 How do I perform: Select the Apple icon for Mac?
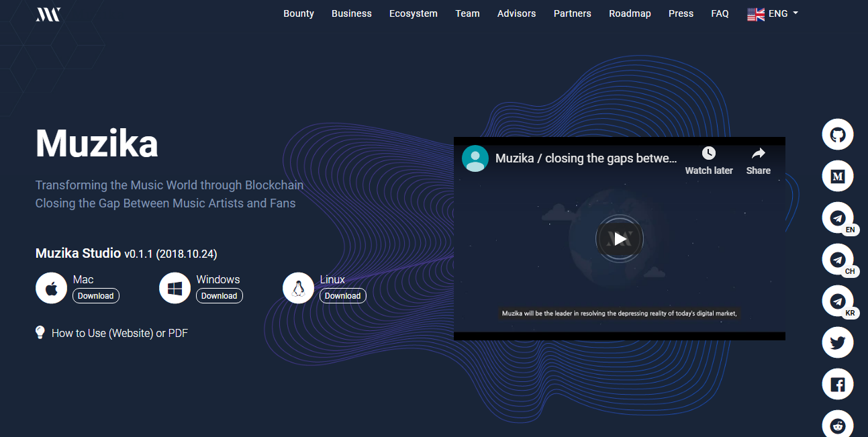click(51, 287)
